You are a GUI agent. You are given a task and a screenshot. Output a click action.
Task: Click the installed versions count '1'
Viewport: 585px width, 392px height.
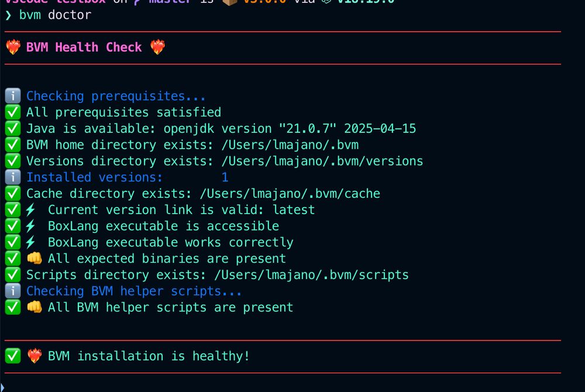point(225,177)
